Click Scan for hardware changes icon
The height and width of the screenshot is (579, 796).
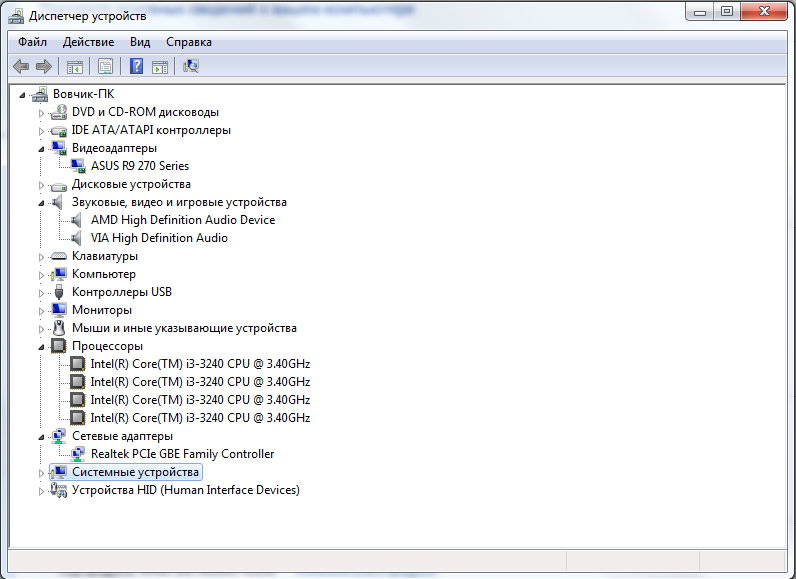click(191, 66)
